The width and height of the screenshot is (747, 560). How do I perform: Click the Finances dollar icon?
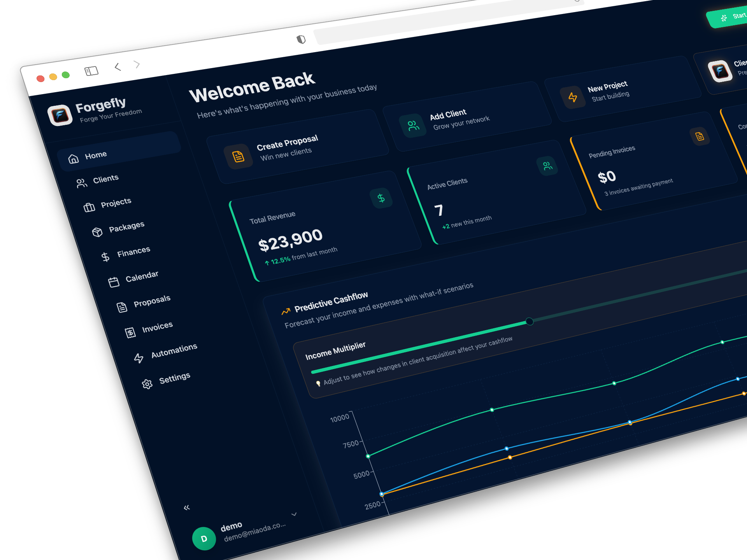coord(105,257)
